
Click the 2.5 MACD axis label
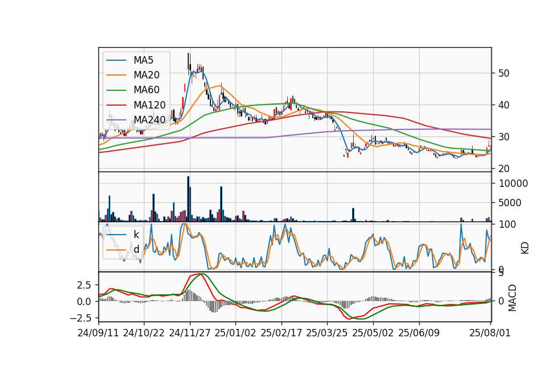84,285
